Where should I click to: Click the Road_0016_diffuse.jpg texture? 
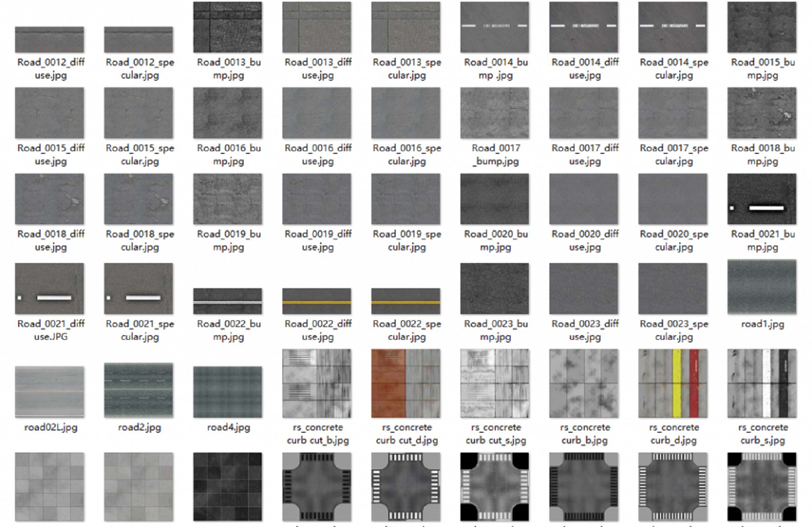pyautogui.click(x=317, y=113)
